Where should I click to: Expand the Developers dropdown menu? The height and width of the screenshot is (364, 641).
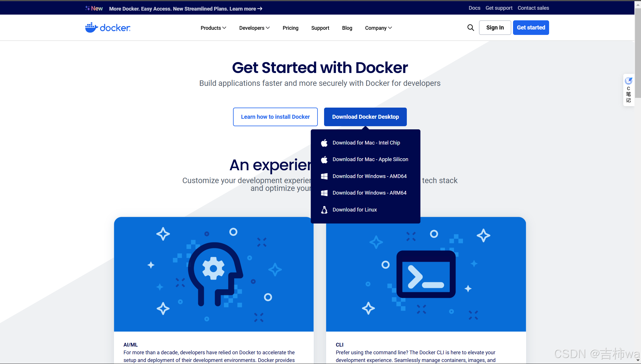point(254,28)
